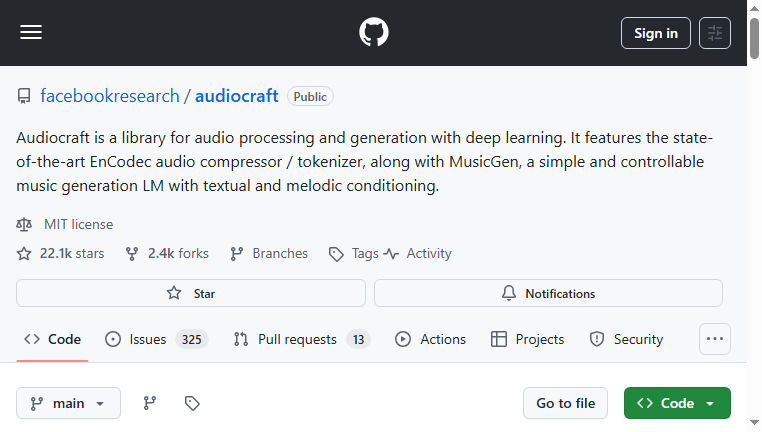Expand additional navigation options ellipsis

pyautogui.click(x=715, y=339)
